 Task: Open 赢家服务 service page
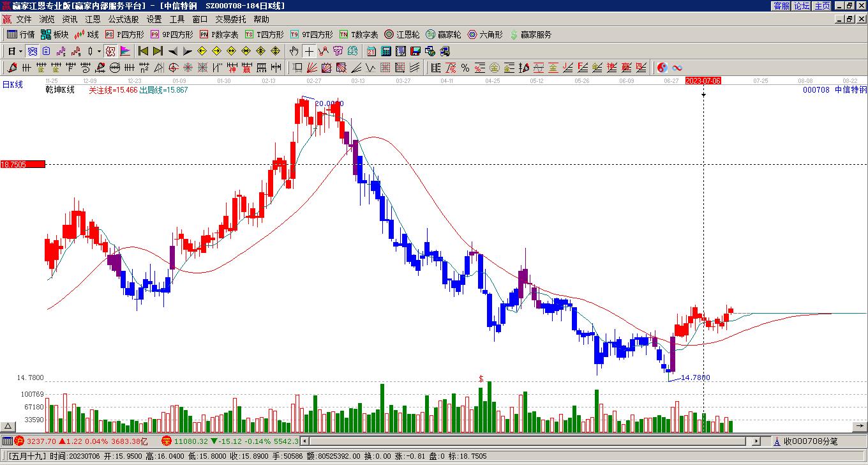point(530,34)
